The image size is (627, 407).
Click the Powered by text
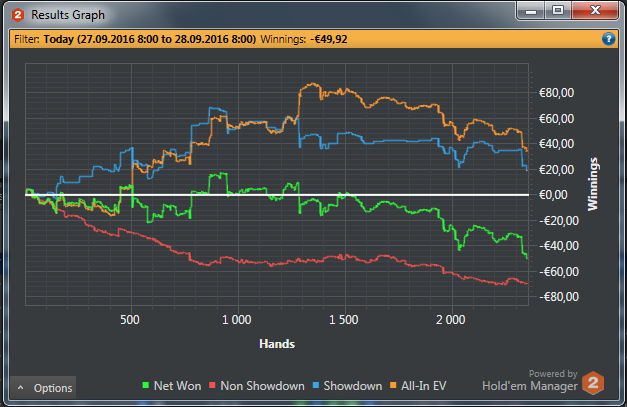(553, 373)
